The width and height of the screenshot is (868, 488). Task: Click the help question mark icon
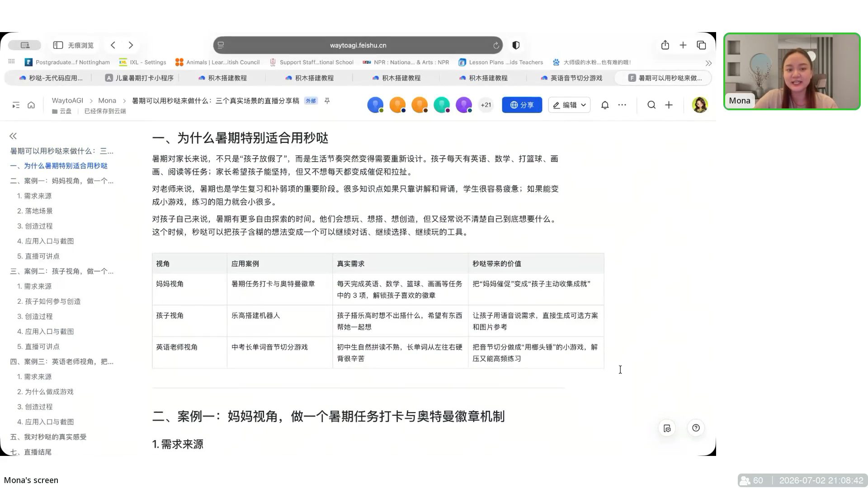696,428
